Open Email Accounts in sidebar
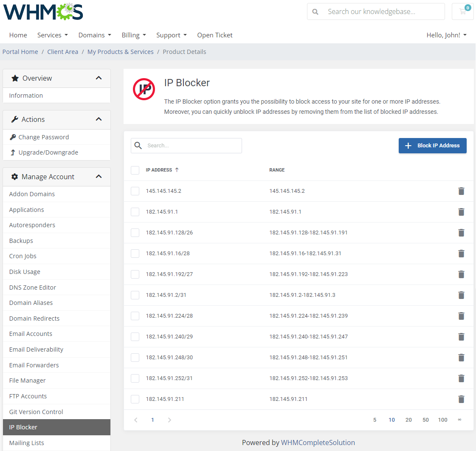 (56, 334)
